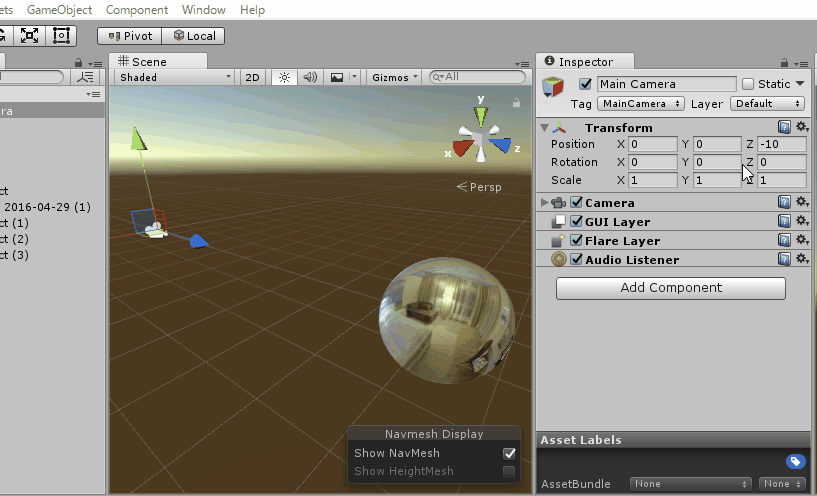Toggle the Inspector lock icon
The height and width of the screenshot is (496, 817).
[784, 63]
